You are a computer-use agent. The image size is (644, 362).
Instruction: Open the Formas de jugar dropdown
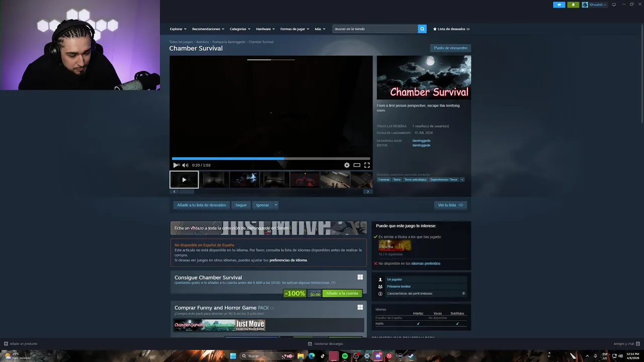[295, 29]
